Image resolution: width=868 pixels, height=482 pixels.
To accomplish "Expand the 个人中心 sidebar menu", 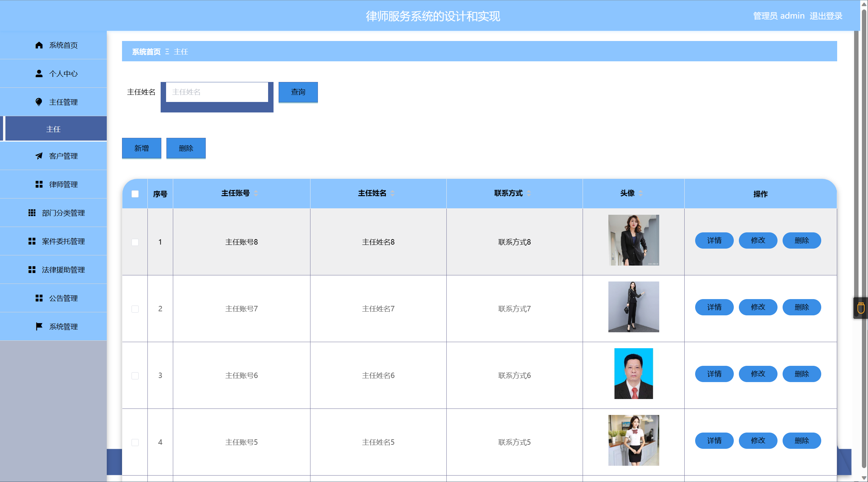I will (x=53, y=74).
